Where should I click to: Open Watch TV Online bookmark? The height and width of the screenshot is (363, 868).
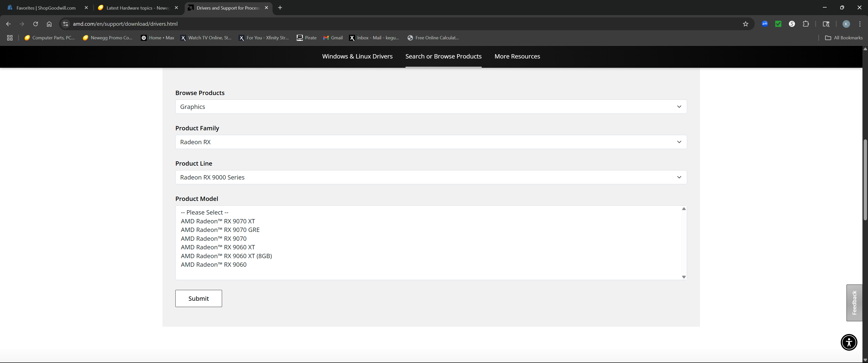206,38
